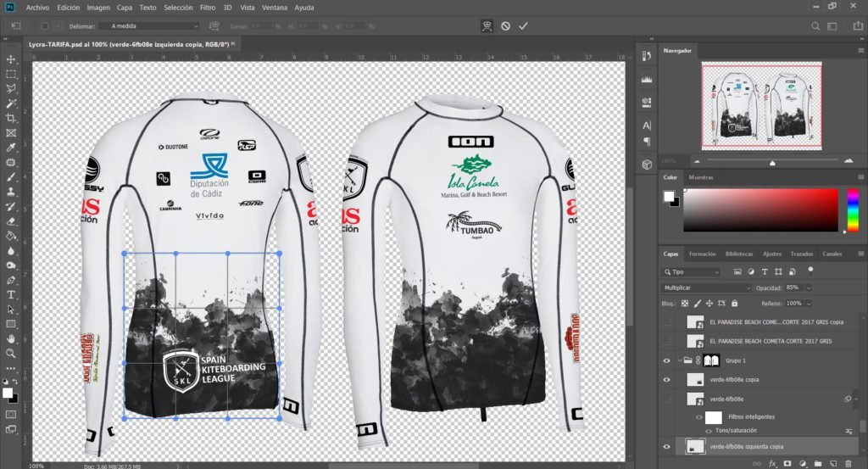The image size is (868, 469).
Task: Select the Rectangle shape tool
Action: click(10, 324)
